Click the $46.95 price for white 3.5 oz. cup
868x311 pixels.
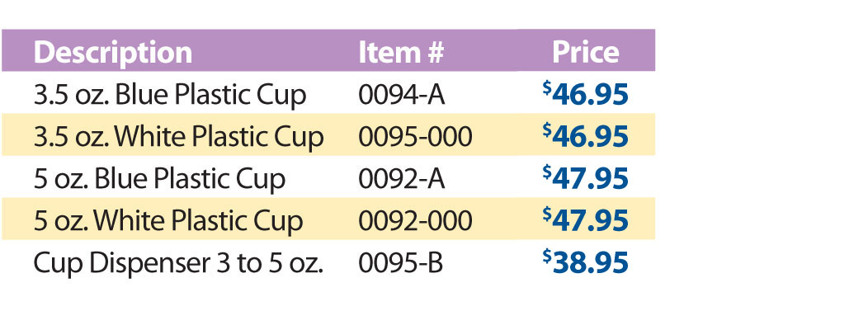586,136
